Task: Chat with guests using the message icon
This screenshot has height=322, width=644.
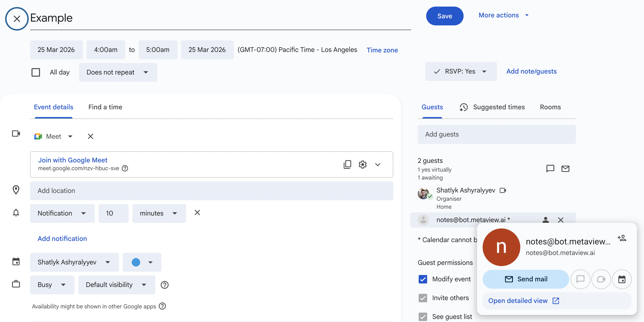Action: coord(550,169)
